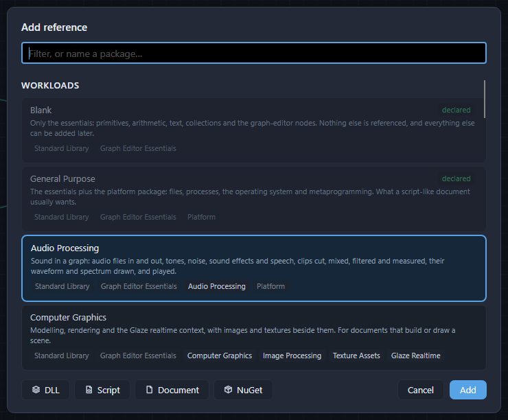The width and height of the screenshot is (508, 420).
Task: Select the Blank workload title
Action: (41, 110)
